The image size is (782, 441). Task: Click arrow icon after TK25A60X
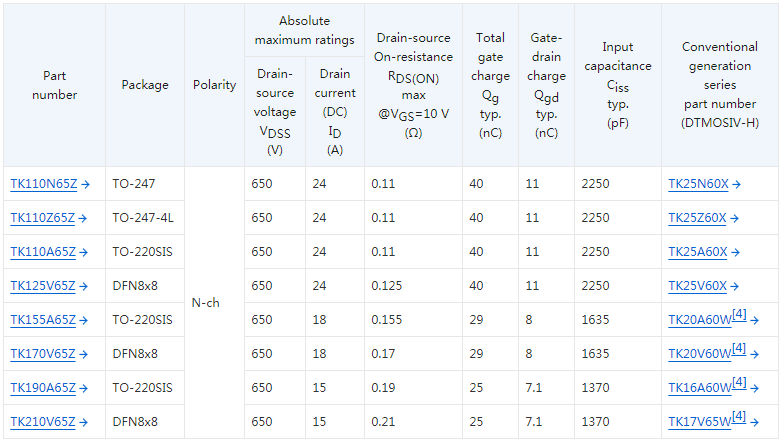[x=736, y=253]
